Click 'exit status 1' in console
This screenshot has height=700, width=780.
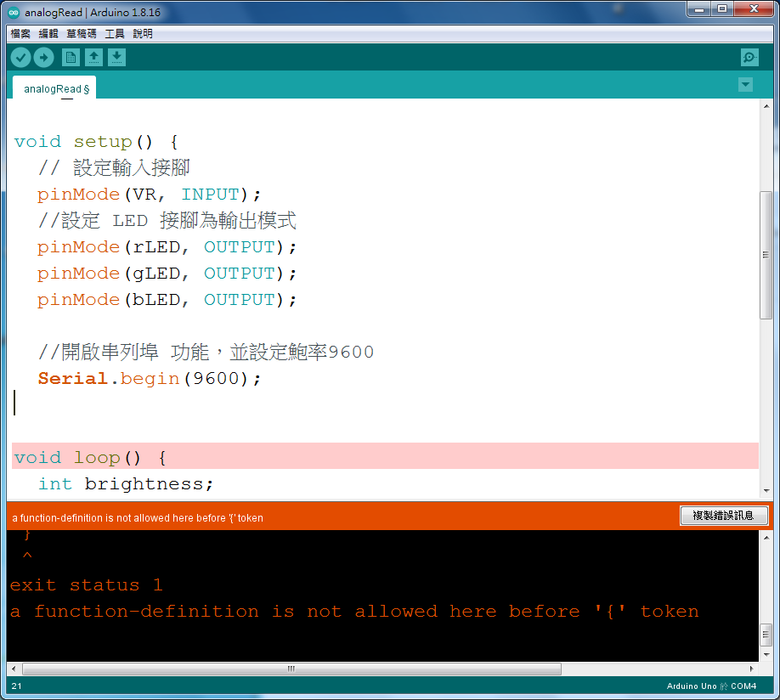coord(86,585)
